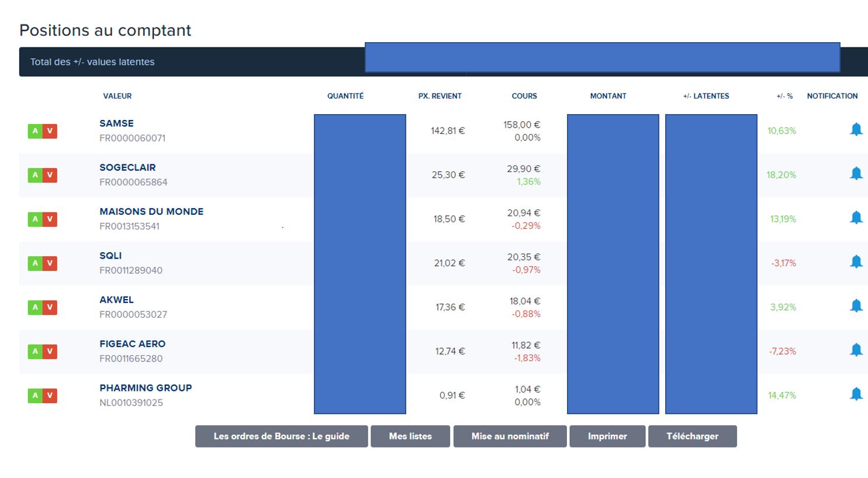The width and height of the screenshot is (868, 478).
Task: Sell MAISONS DU MONDE with red V
Action: (50, 219)
